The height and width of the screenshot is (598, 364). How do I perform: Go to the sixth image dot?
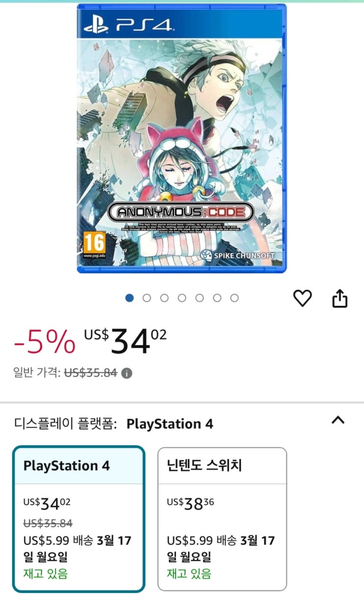217,298
